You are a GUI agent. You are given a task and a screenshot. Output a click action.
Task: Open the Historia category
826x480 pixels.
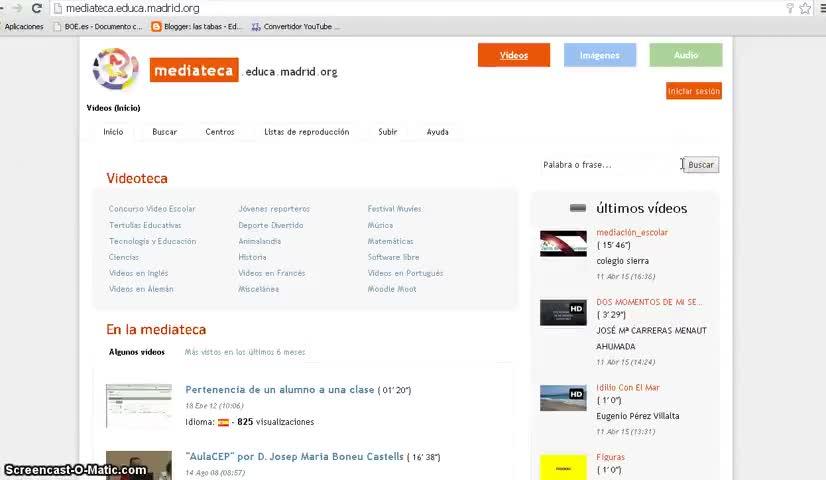[x=252, y=257]
